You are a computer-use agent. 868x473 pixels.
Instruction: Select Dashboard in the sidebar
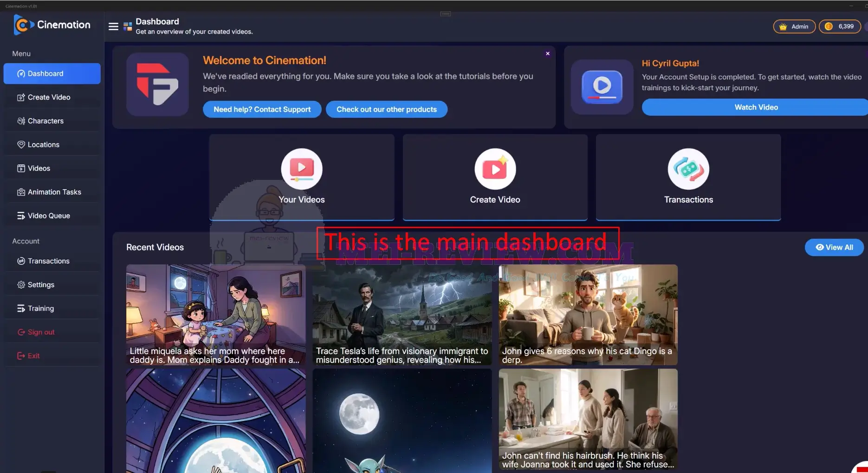click(52, 73)
